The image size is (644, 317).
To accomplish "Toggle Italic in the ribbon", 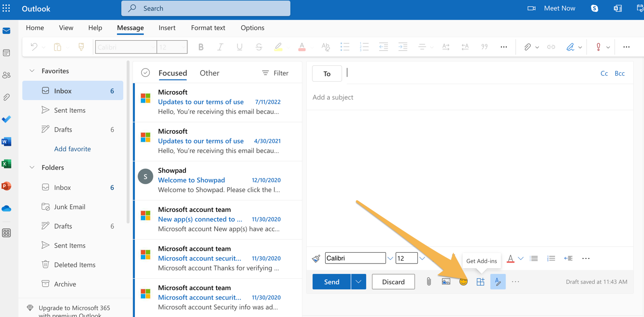I will (x=220, y=47).
